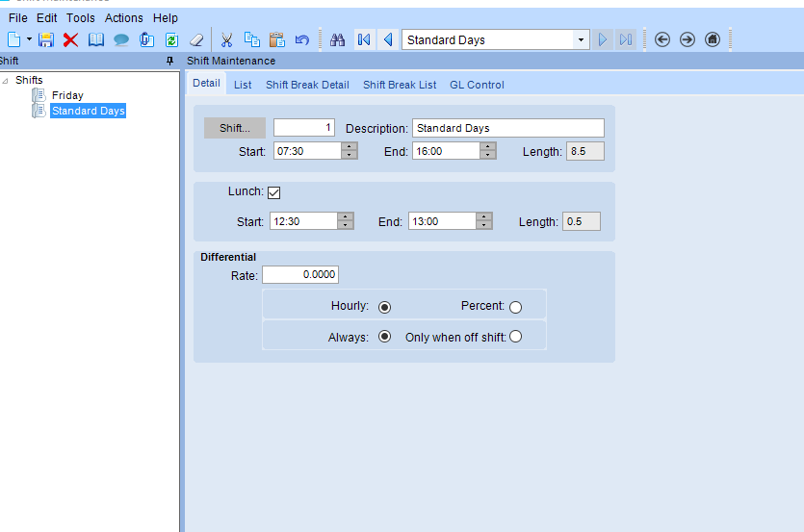Open the Actions menu
804x532 pixels.
tap(123, 18)
